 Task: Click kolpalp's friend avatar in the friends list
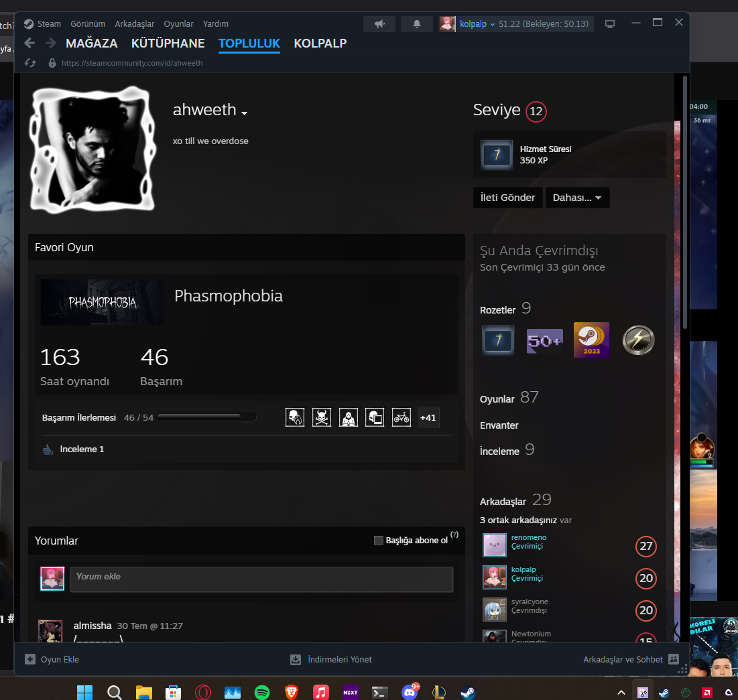click(x=495, y=577)
